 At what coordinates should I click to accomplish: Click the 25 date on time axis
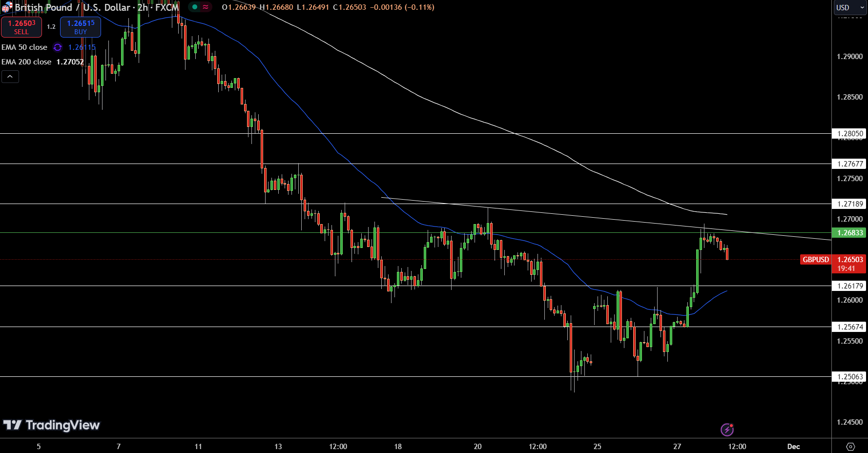598,447
